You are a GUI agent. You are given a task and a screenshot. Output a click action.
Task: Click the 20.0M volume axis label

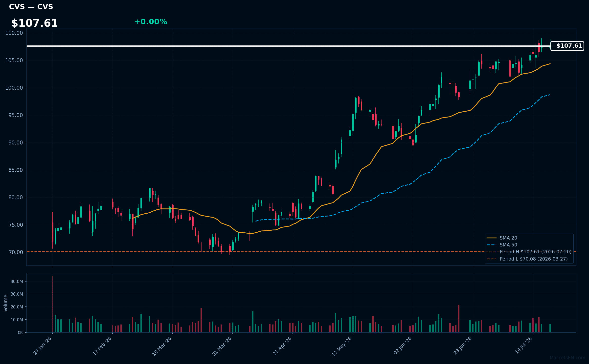click(17, 307)
